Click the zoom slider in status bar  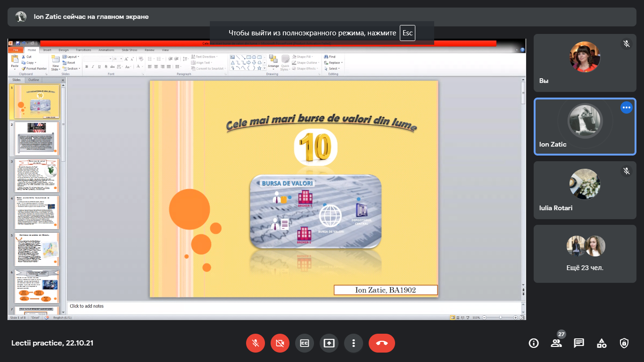point(500,318)
